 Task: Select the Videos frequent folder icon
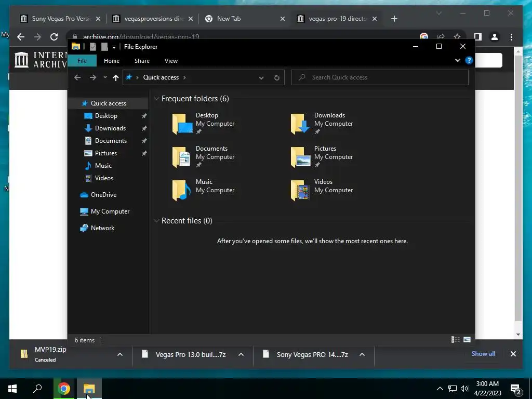[301, 190]
